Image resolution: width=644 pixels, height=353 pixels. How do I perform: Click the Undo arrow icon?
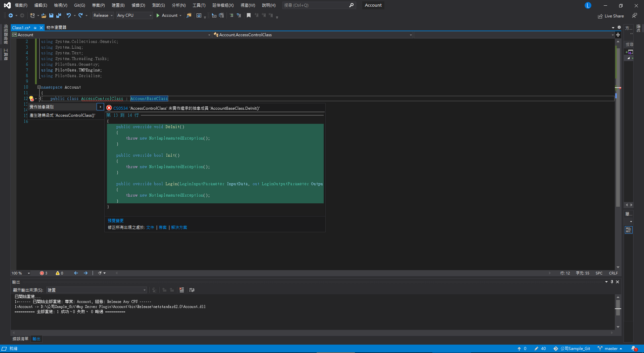68,15
